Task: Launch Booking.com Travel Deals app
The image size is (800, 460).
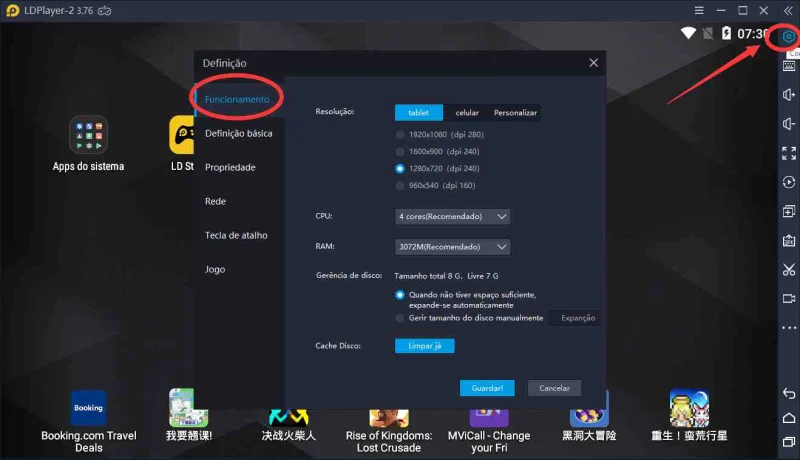Action: [88, 408]
